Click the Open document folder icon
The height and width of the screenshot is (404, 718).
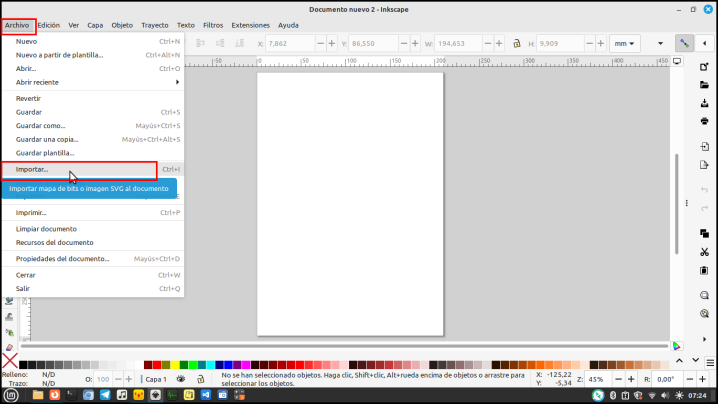point(704,85)
